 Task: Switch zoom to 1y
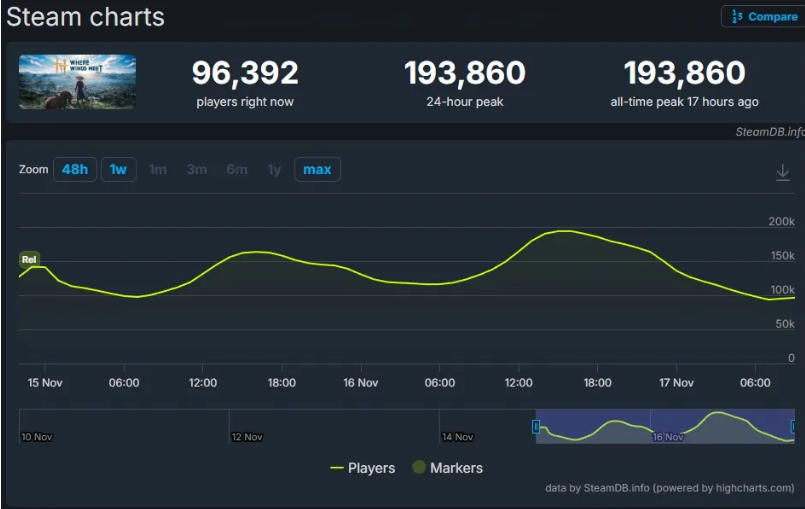click(x=274, y=170)
